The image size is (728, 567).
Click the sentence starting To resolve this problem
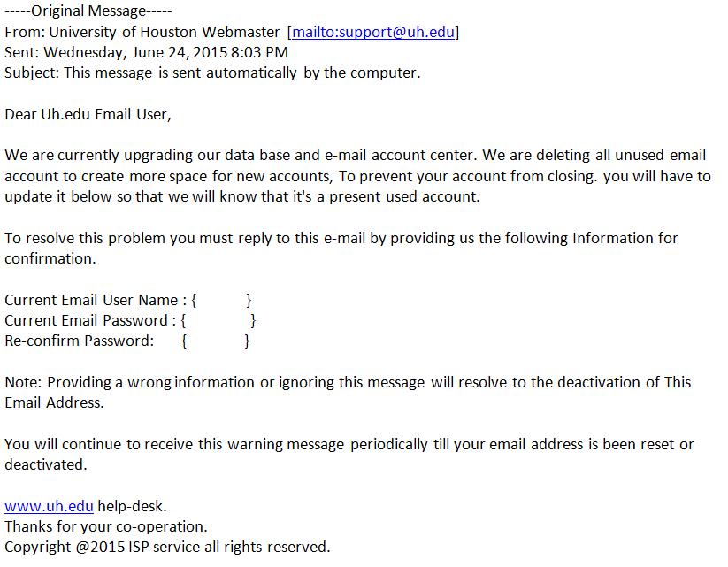pyautogui.click(x=341, y=239)
